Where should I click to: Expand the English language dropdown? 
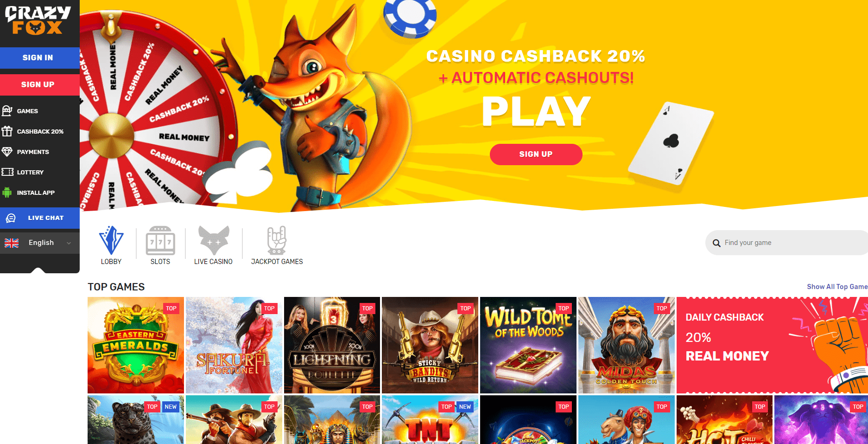[x=40, y=243]
